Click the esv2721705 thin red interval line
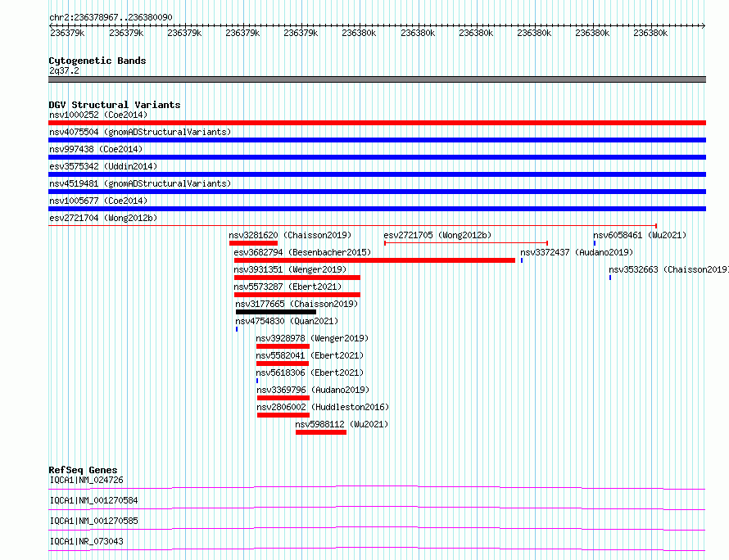729x560 pixels. (466, 243)
